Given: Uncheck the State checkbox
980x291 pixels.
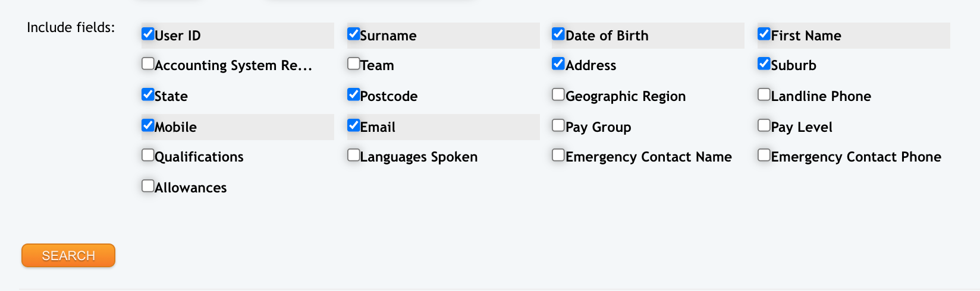Looking at the screenshot, I should point(148,94).
